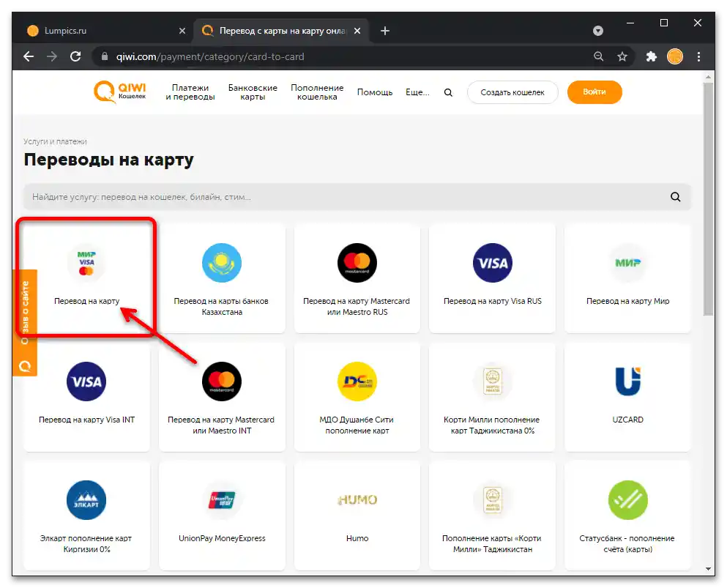Focus the Найдите услугу search field
The image size is (727, 588).
pos(357,197)
